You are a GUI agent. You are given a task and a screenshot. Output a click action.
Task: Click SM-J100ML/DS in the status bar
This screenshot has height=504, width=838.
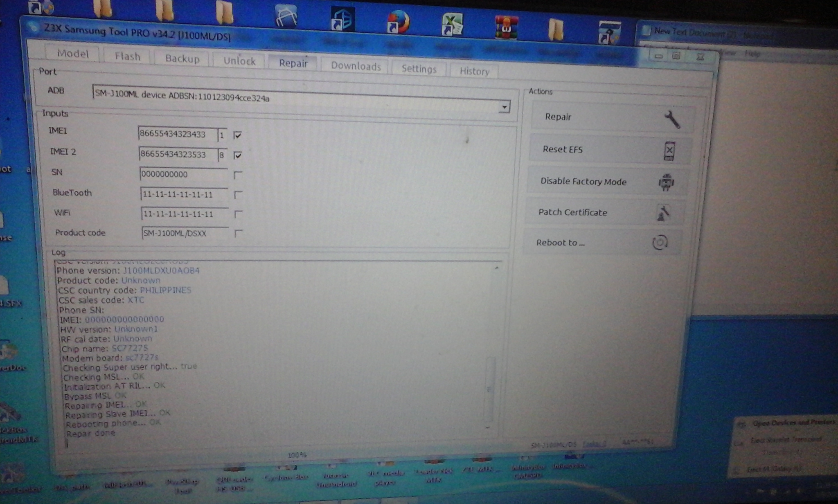point(554,445)
